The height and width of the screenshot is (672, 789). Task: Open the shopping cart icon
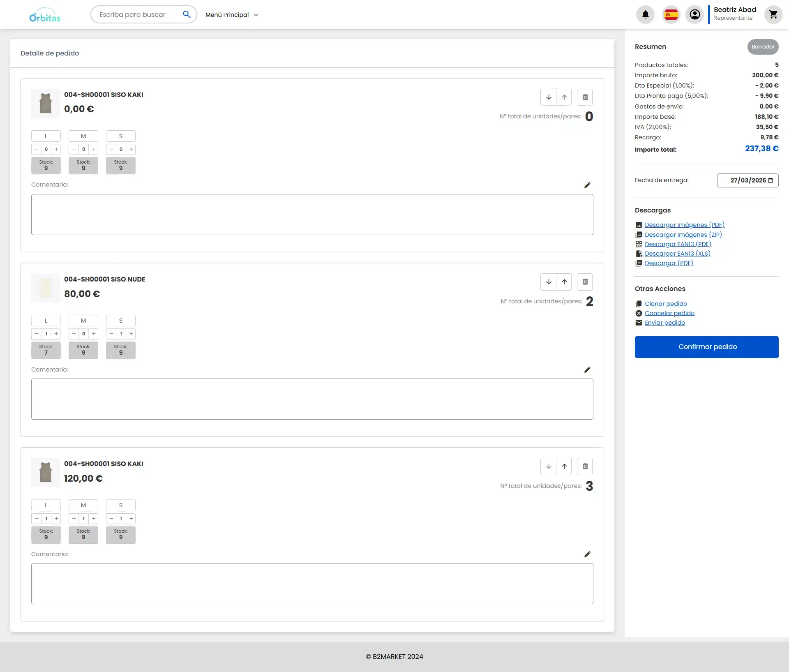pos(773,15)
